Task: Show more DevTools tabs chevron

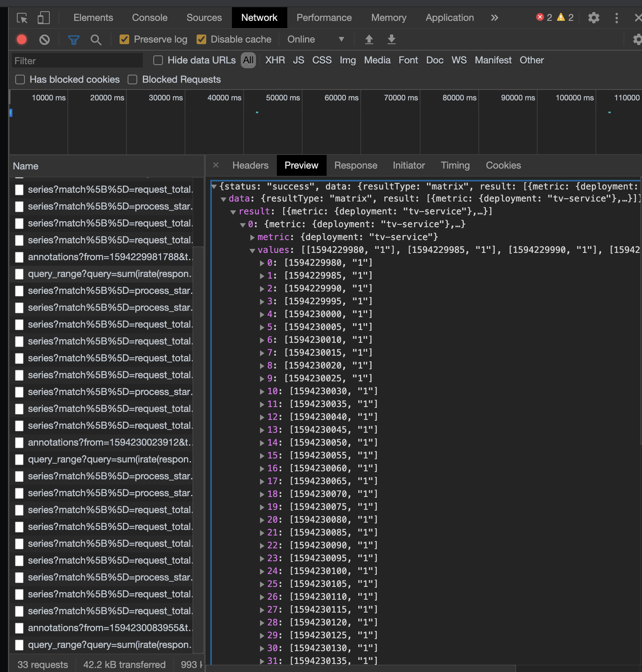Action: pos(495,18)
